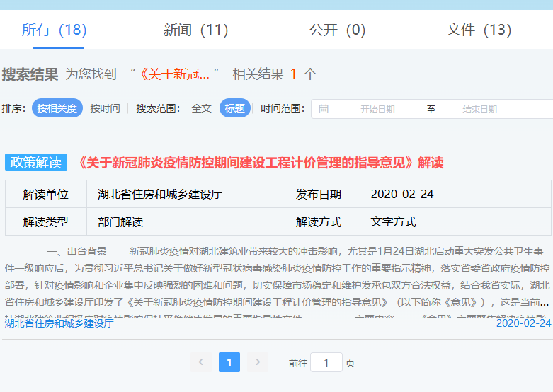The width and height of the screenshot is (553, 392).
Task: Click the calendar icon in date range
Action: pos(324,109)
